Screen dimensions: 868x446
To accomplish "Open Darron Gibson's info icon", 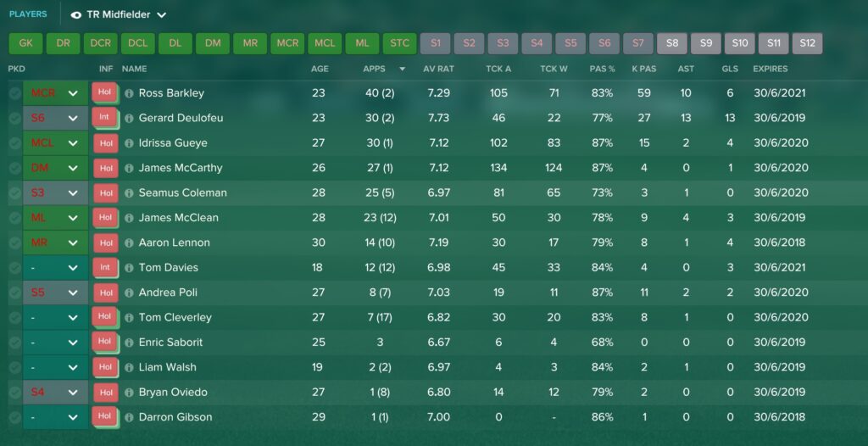I will [x=129, y=418].
